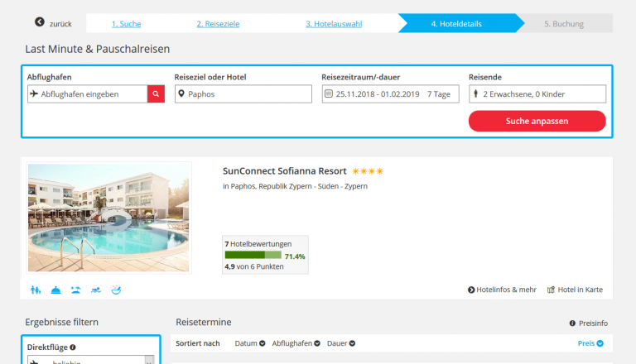Image resolution: width=636 pixels, height=364 pixels.
Task: Click the calendar icon in Reisezeitraum field
Action: click(329, 93)
